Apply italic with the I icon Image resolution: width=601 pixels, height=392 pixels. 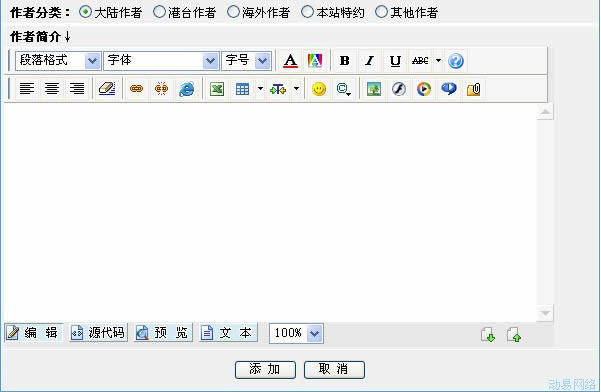[369, 61]
